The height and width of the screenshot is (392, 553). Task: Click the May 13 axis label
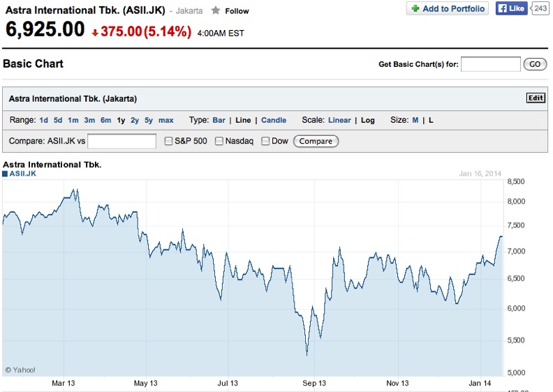tap(146, 383)
